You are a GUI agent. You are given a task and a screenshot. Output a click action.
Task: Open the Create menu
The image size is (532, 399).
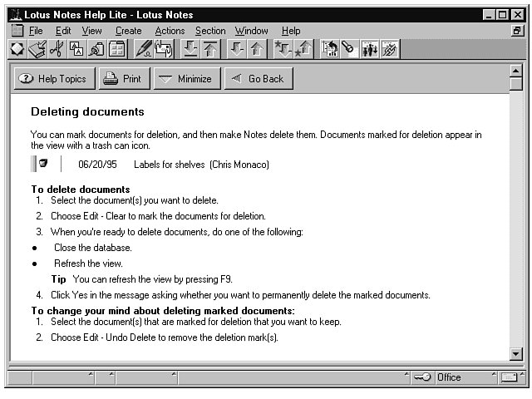128,31
